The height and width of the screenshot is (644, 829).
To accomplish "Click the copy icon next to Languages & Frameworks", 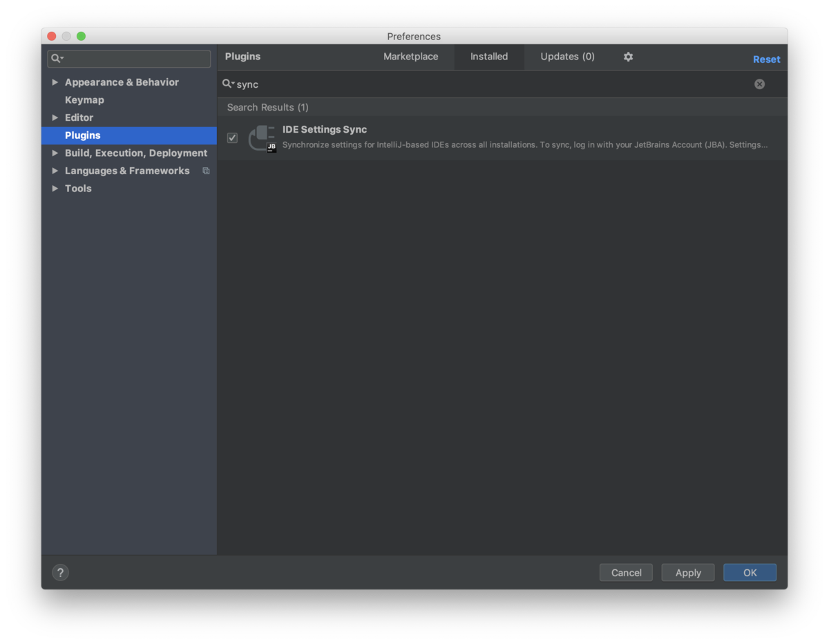I will tap(206, 171).
